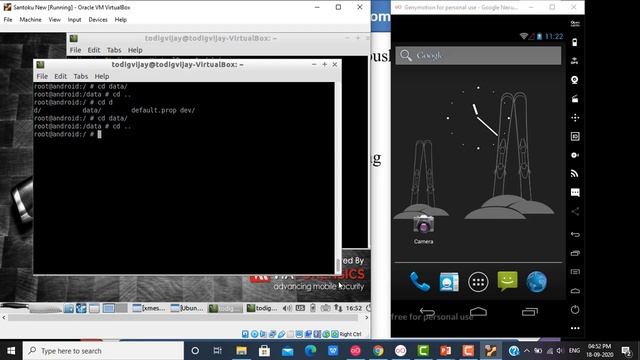
Task: Click Windows taskbar search box
Action: click(103, 351)
